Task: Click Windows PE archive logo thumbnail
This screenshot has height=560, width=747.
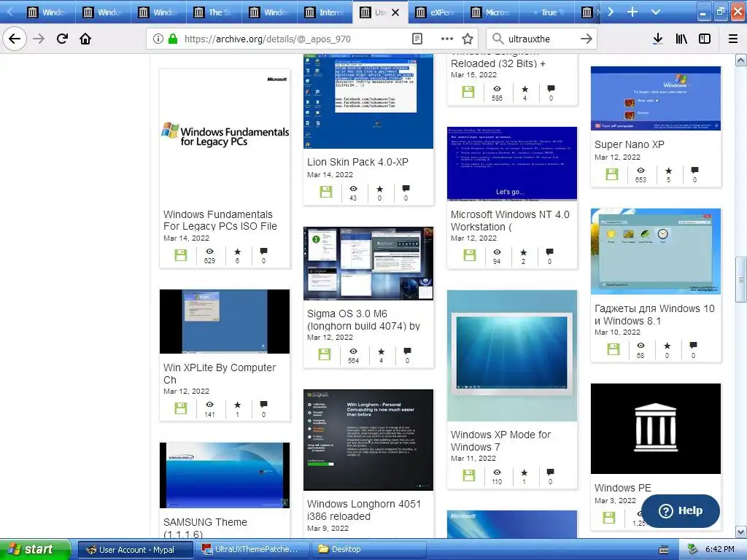Action: click(656, 429)
